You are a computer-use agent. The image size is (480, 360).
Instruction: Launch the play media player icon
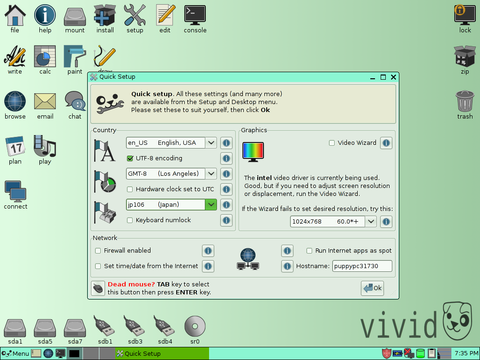point(45,150)
